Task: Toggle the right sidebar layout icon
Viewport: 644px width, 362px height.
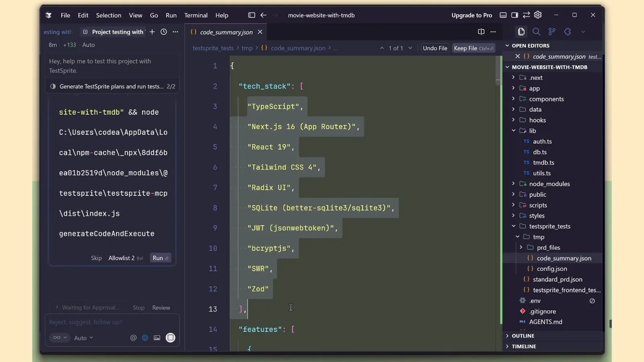Action: pyautogui.click(x=515, y=15)
